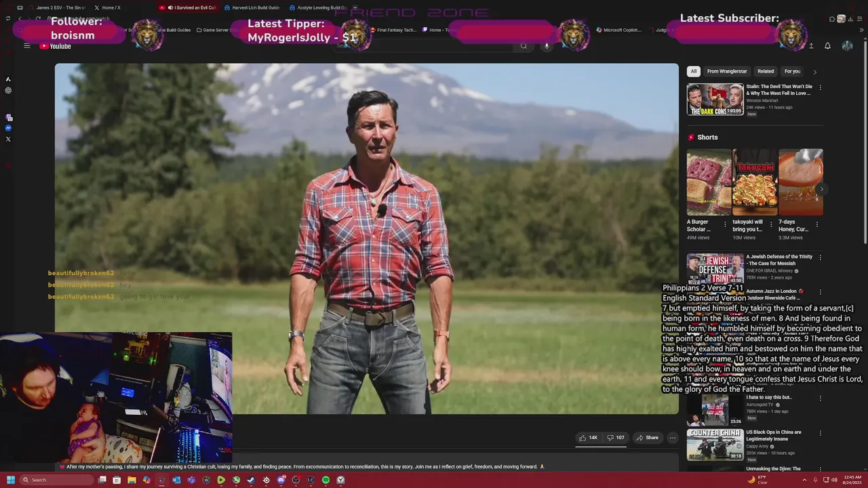Screen dimensions: 868x488
Task: Open options menu for Stalin video suggestion
Action: point(820,87)
